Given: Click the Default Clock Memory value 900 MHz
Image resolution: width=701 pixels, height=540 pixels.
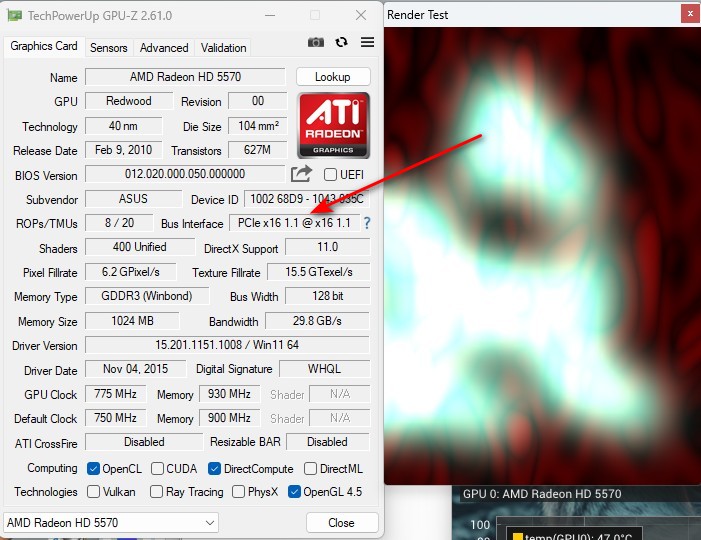Looking at the screenshot, I should click(229, 418).
